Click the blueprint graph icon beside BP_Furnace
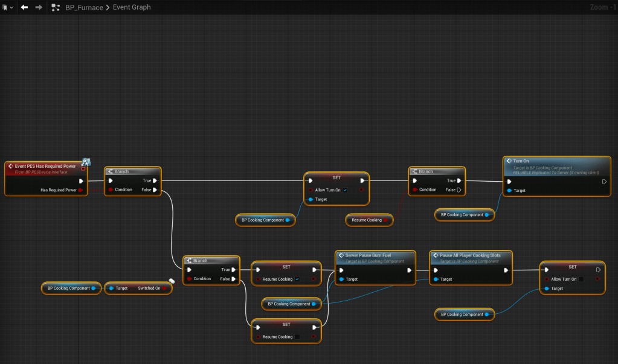 [56, 7]
